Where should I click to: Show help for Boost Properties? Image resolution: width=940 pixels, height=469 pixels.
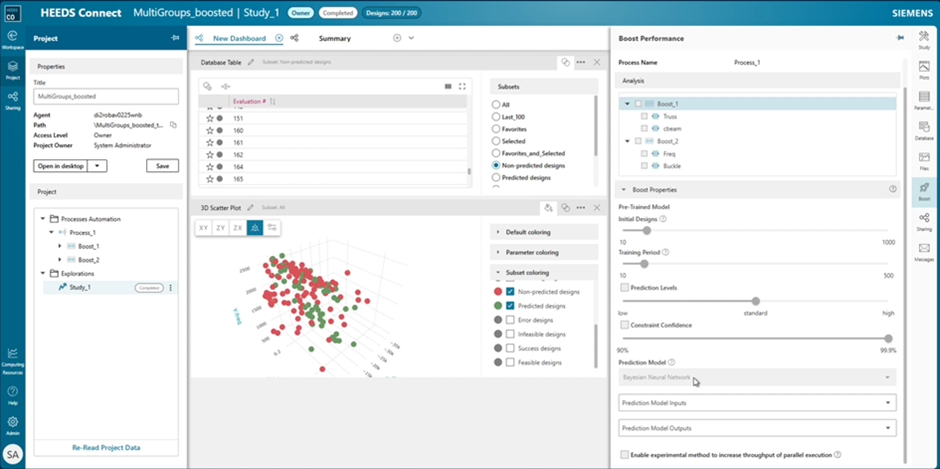click(893, 189)
